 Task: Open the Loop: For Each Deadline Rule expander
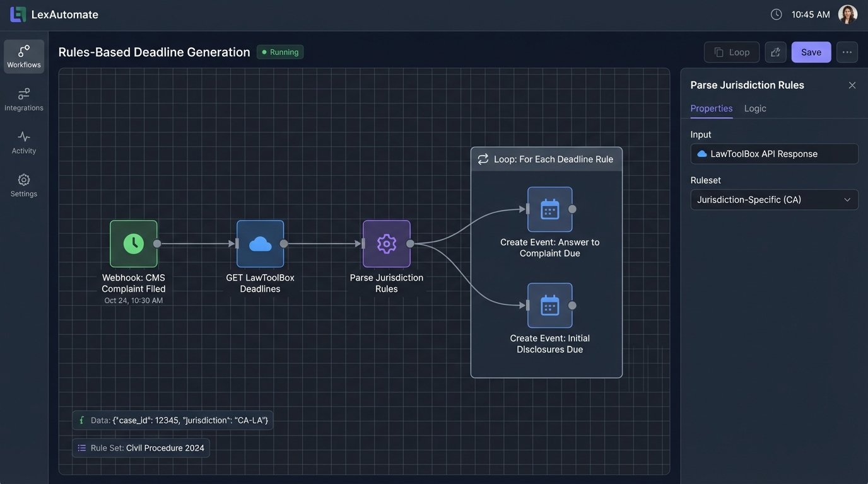546,158
